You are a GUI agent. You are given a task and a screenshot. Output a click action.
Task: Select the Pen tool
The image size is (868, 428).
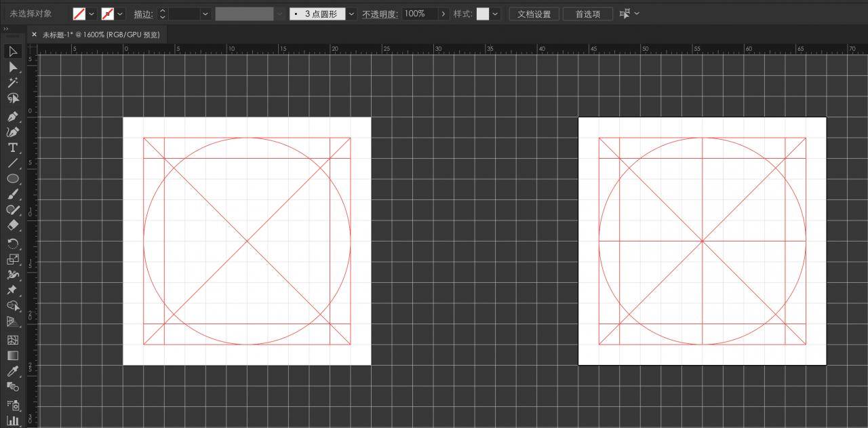pyautogui.click(x=12, y=117)
